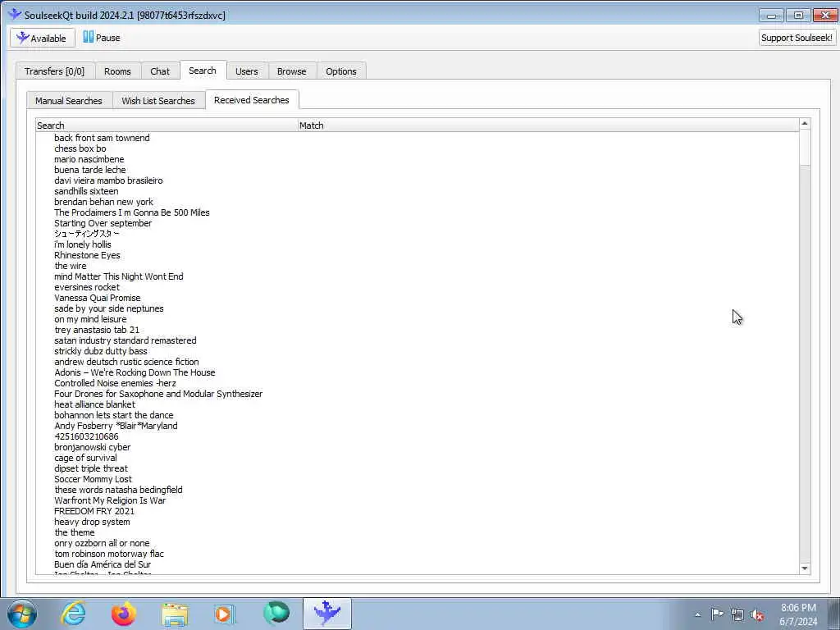Select the row "brendan behan new york"
Image resolution: width=840 pixels, height=630 pixels.
[103, 202]
